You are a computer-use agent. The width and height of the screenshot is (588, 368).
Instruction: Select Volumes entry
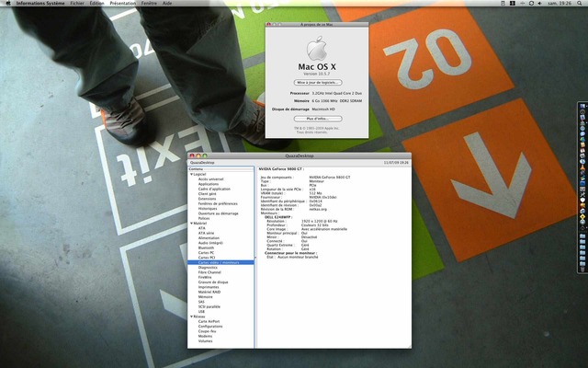[x=205, y=341]
